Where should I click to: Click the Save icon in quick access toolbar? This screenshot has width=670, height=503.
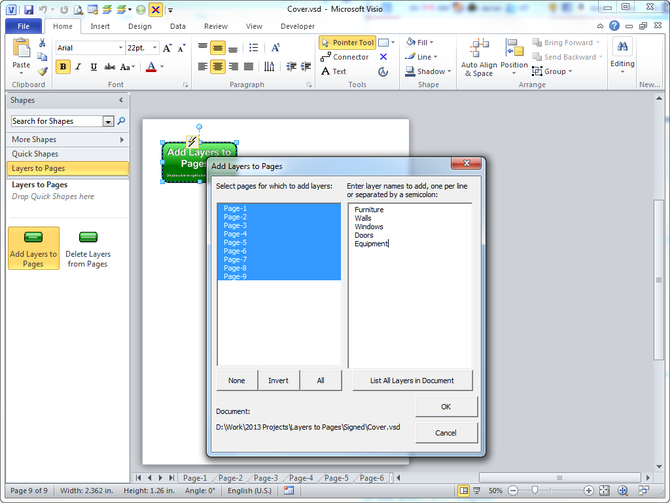click(x=29, y=9)
